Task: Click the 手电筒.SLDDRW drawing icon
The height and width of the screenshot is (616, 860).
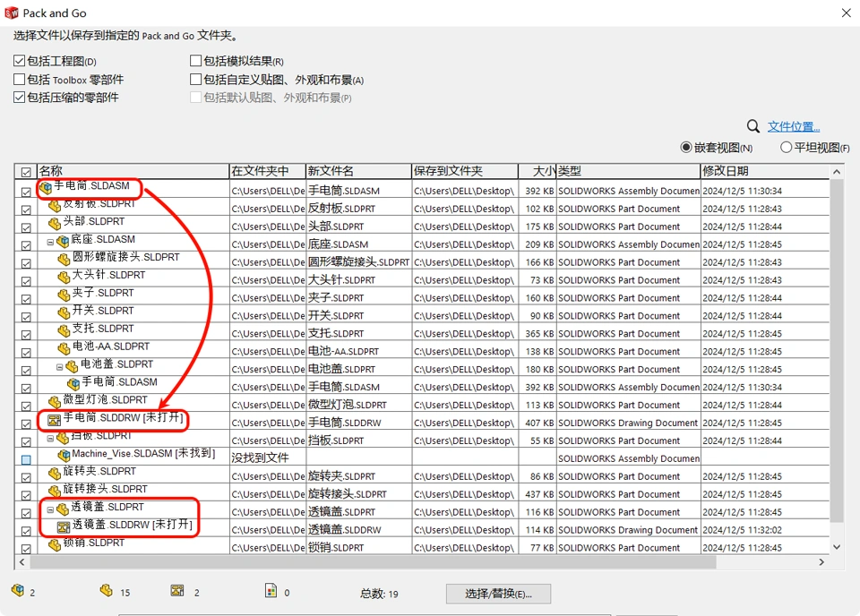Action: tap(55, 420)
